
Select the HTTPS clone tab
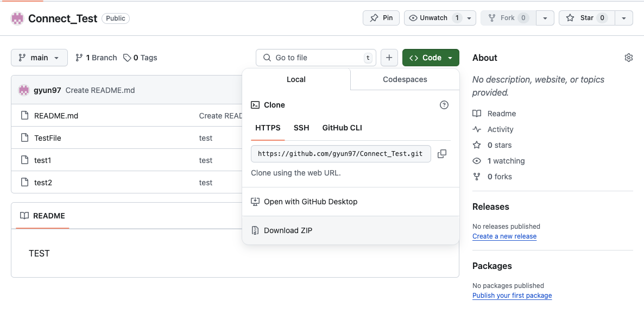coord(268,128)
